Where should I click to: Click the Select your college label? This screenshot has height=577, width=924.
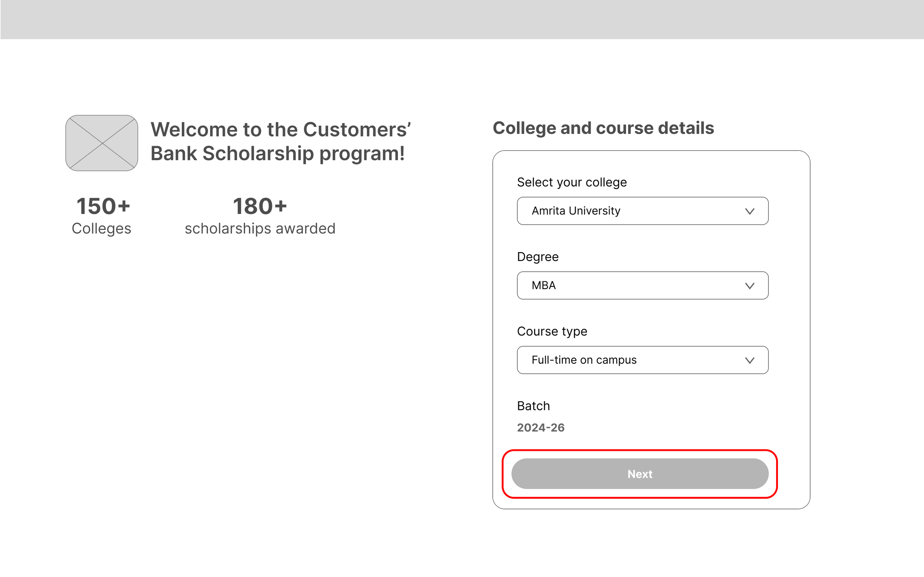pyautogui.click(x=571, y=182)
